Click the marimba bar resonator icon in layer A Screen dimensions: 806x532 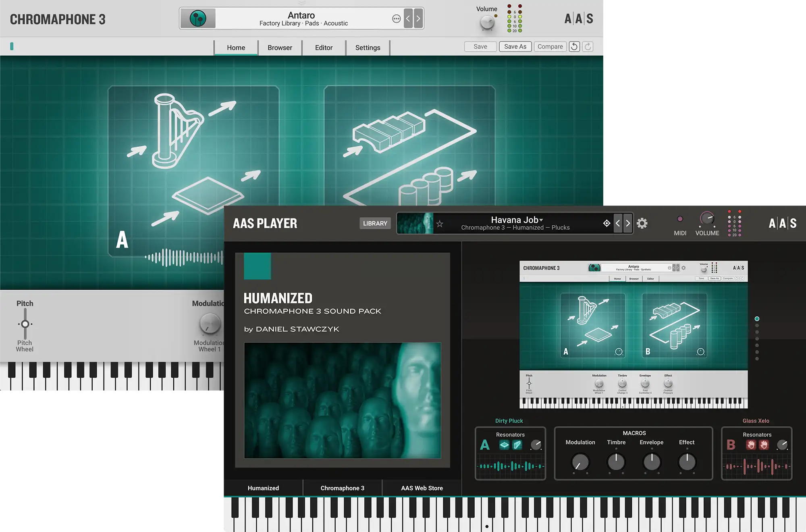coord(517,445)
